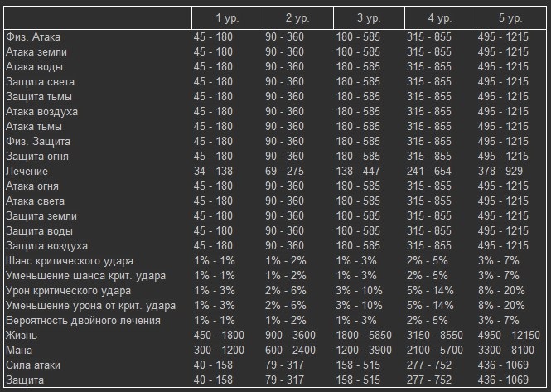Click the 'Мана' row label

point(20,350)
